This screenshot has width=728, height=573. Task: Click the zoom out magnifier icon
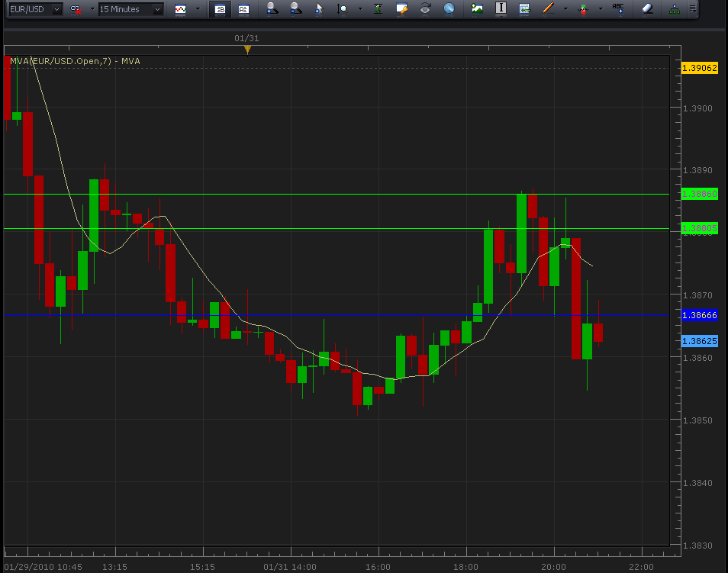pos(295,8)
